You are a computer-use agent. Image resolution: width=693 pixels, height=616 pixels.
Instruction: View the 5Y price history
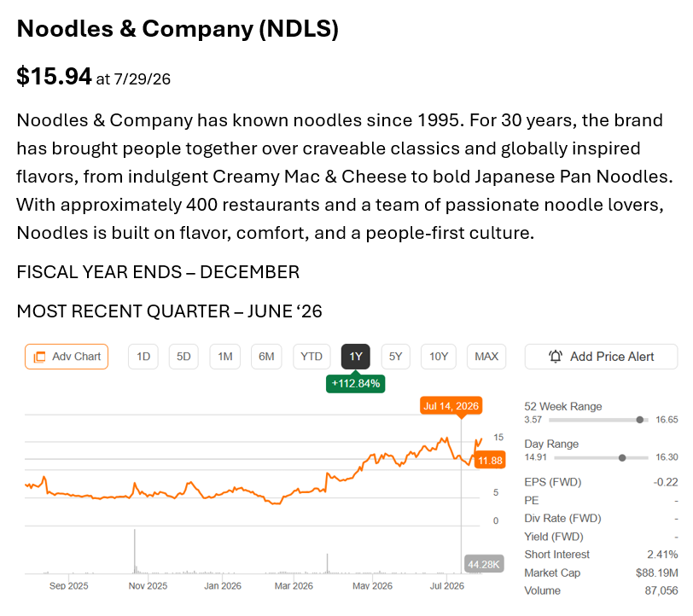(395, 357)
